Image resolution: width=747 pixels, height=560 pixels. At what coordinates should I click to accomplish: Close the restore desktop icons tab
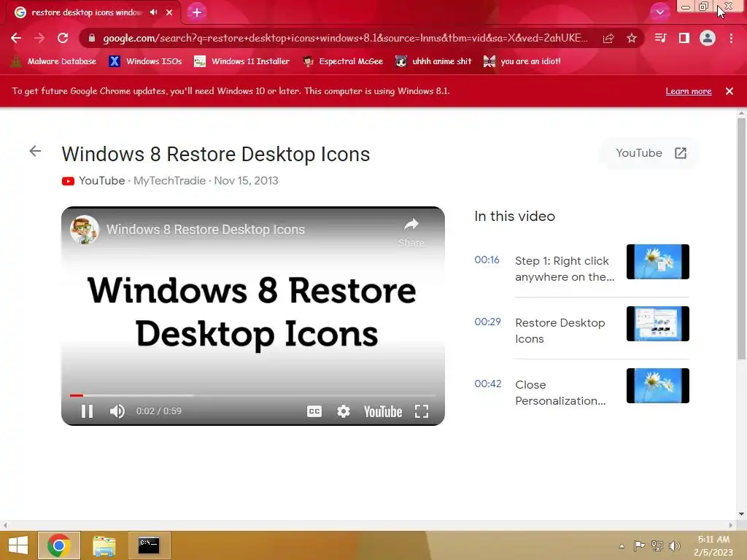point(169,12)
